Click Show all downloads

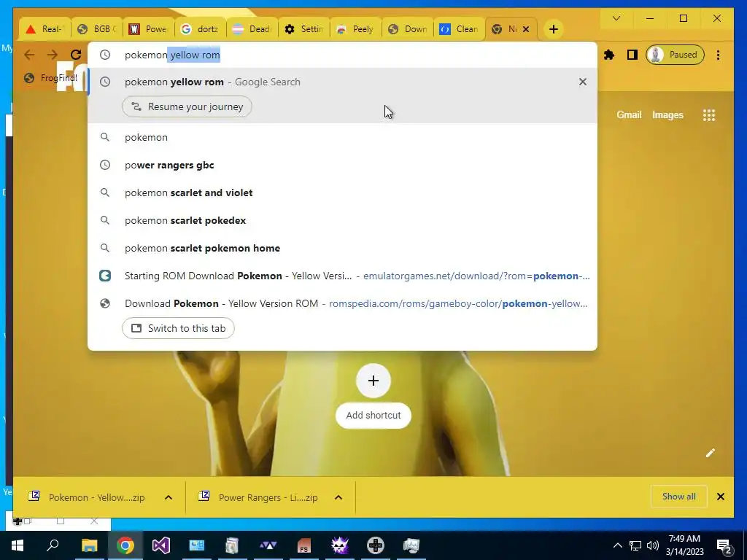pos(678,497)
